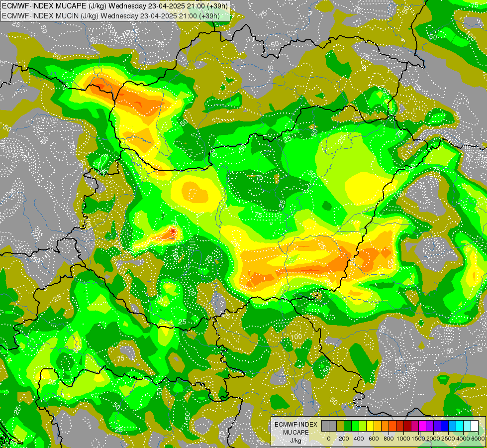The width and height of the screenshot is (487, 448).
Task: Click the legend scale value 400
Action: pyautogui.click(x=359, y=439)
